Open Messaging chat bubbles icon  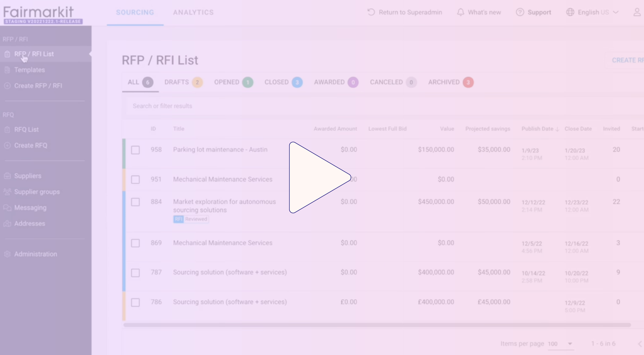click(x=7, y=208)
